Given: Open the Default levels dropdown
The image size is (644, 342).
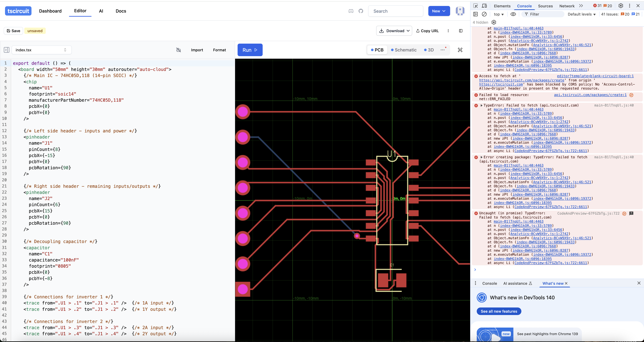Looking at the screenshot, I should pos(582,14).
